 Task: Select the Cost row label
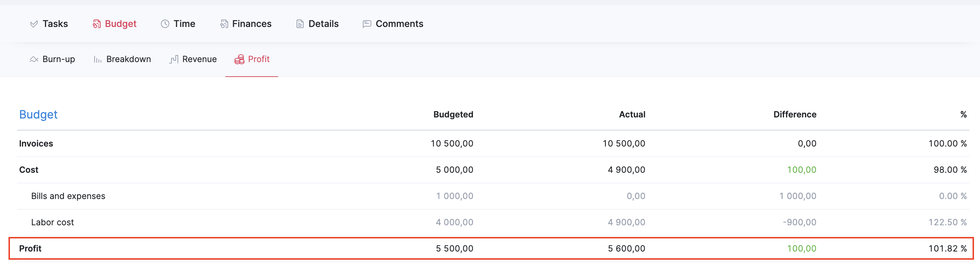click(29, 170)
